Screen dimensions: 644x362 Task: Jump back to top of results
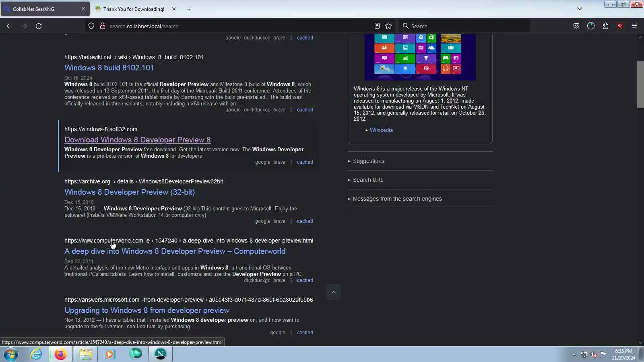click(334, 292)
